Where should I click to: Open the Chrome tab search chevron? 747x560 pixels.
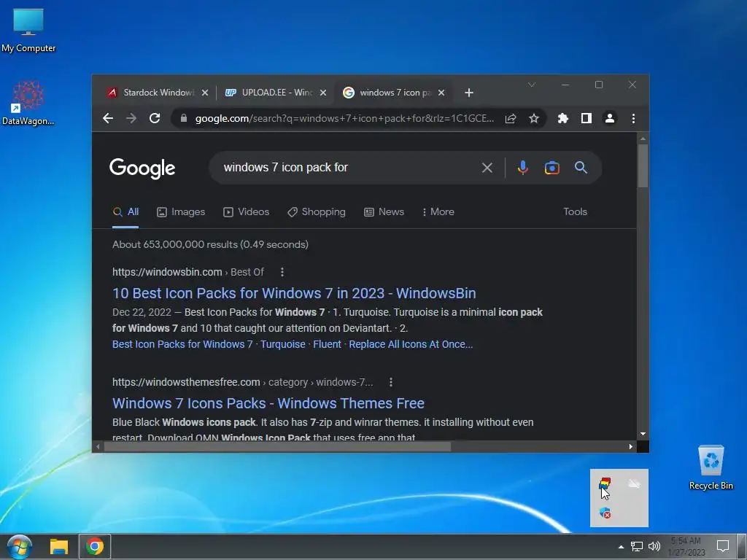(532, 85)
